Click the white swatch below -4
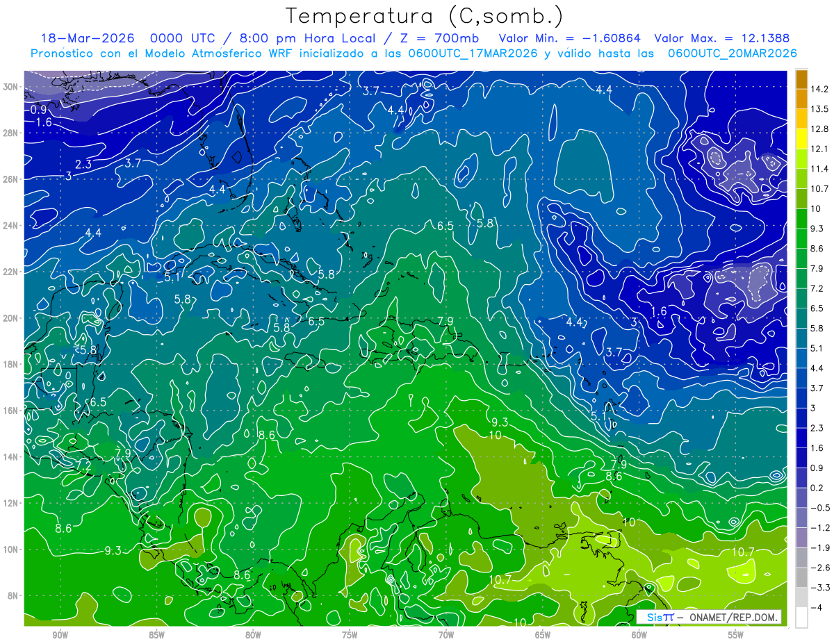The height and width of the screenshot is (644, 834). coord(801,618)
